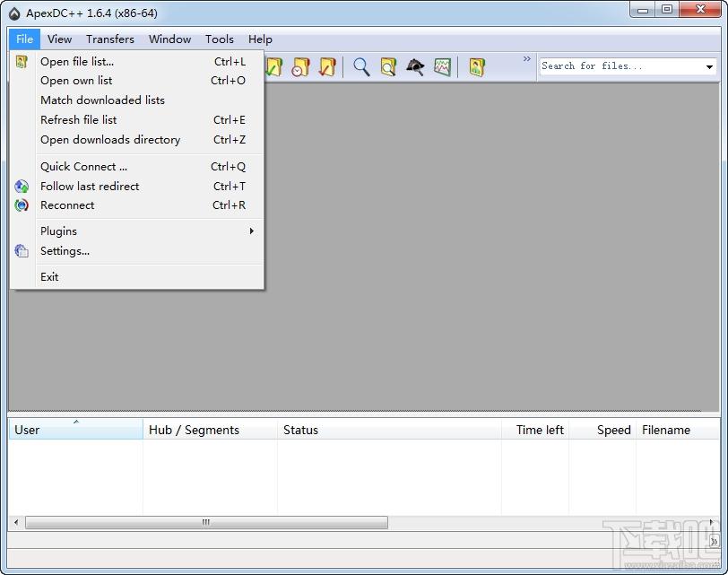
Task: Select Open own list menu entry
Action: pos(136,81)
